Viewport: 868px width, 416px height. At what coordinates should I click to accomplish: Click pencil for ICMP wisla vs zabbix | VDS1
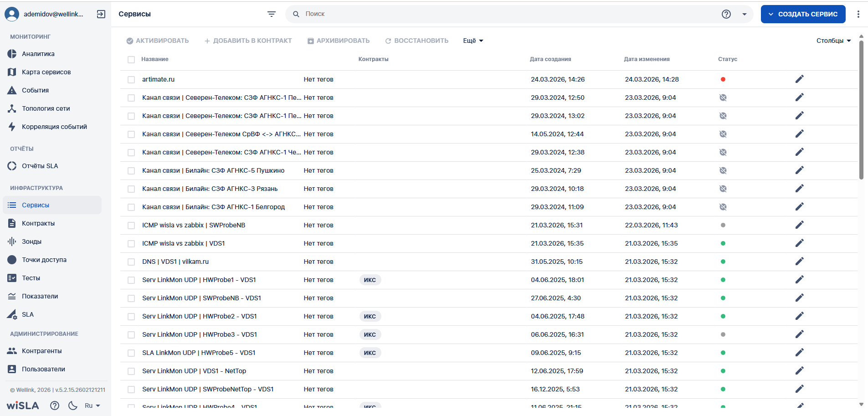(800, 243)
